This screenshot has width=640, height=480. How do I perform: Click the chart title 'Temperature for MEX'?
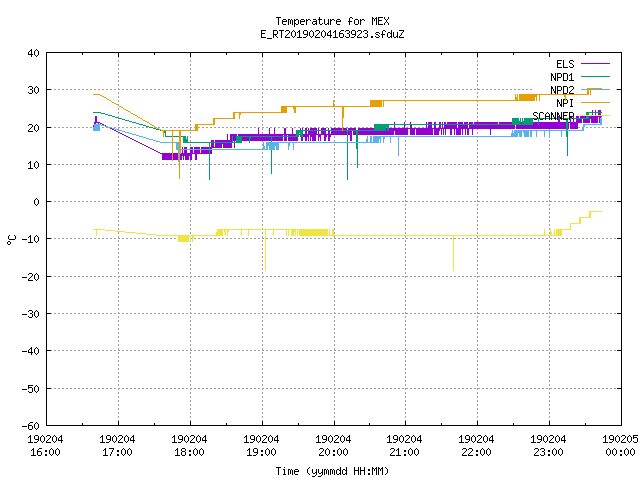[x=332, y=21]
